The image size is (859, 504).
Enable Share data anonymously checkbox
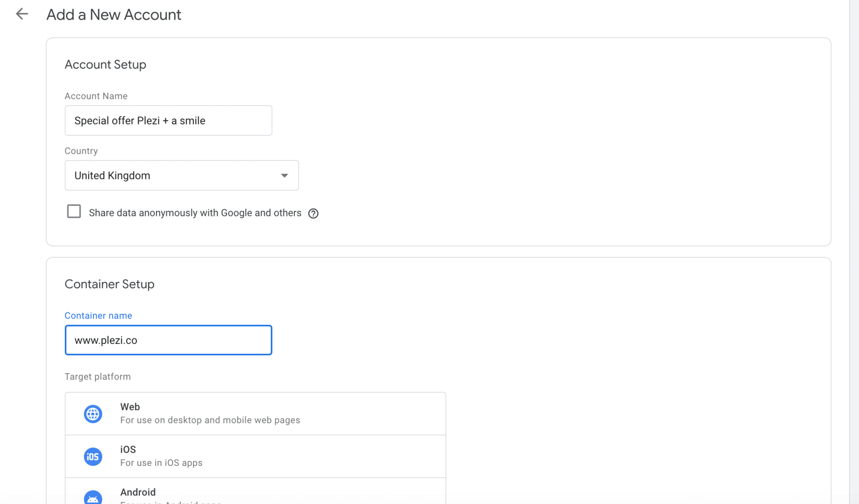coord(74,211)
